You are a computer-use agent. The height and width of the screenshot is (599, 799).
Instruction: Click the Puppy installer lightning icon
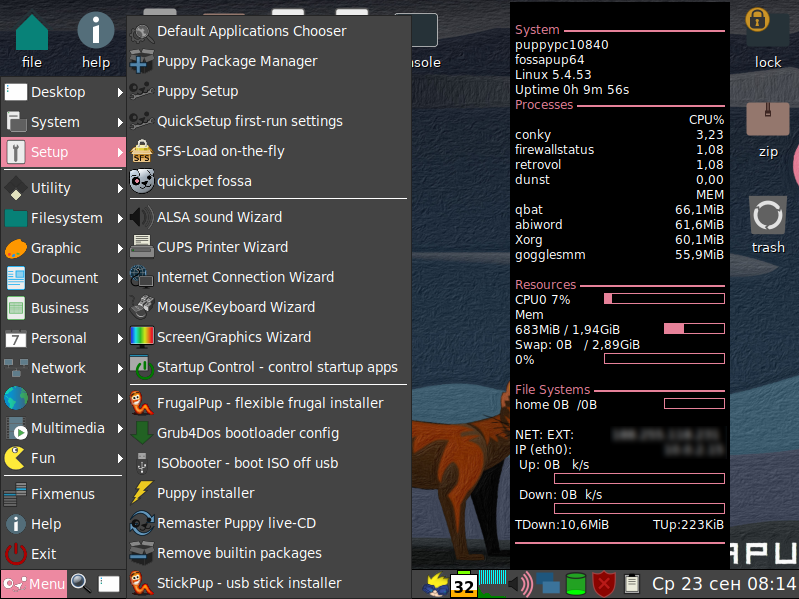[x=142, y=493]
